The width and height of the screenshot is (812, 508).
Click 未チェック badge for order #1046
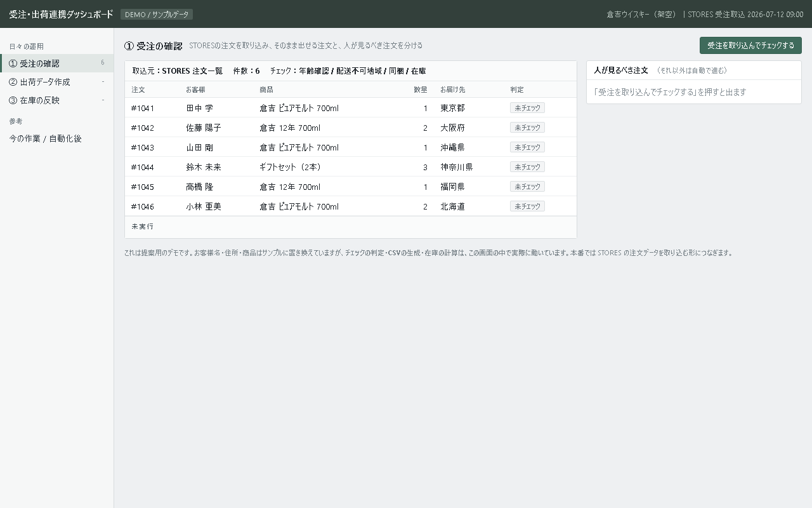527,206
